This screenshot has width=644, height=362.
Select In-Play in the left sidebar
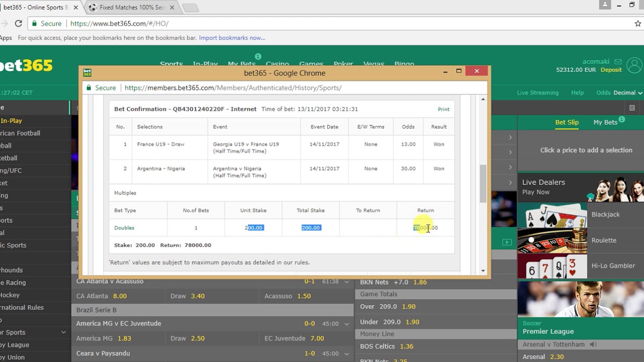[x=11, y=121]
